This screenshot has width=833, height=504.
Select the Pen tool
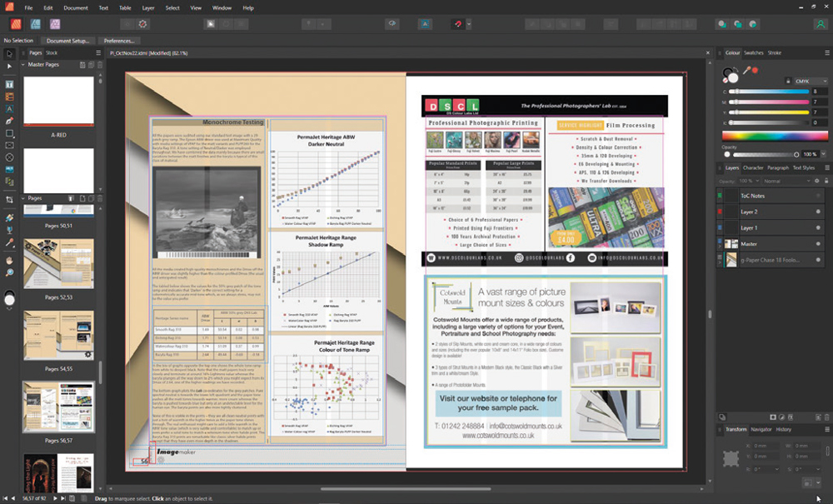[x=9, y=121]
